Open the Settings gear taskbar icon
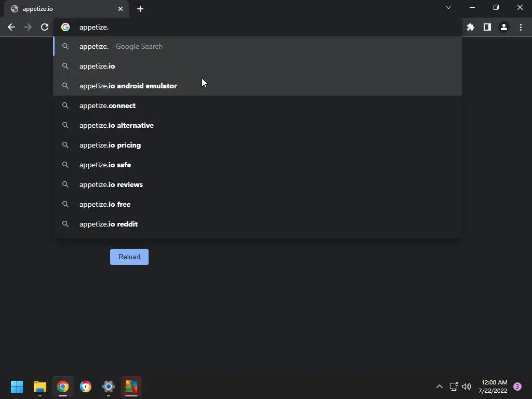532x399 pixels. (109, 387)
